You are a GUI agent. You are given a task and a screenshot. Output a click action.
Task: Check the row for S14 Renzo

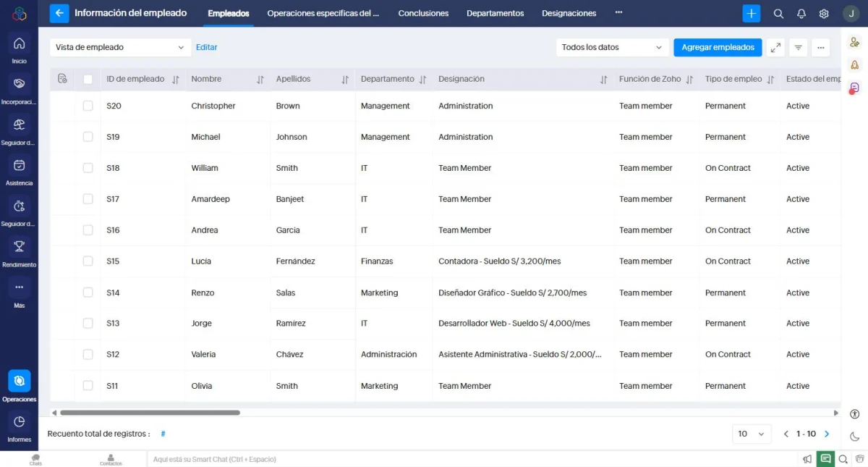[x=88, y=293]
